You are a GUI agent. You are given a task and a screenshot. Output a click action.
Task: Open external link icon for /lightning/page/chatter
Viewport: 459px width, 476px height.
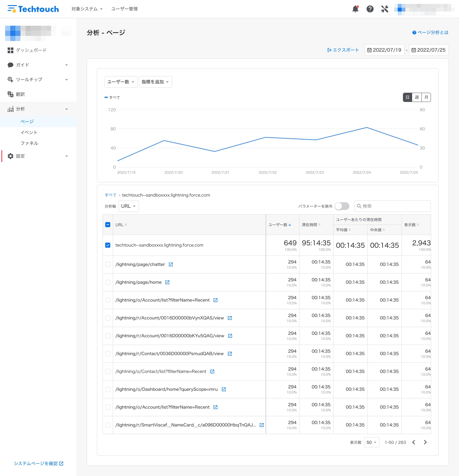[171, 264]
